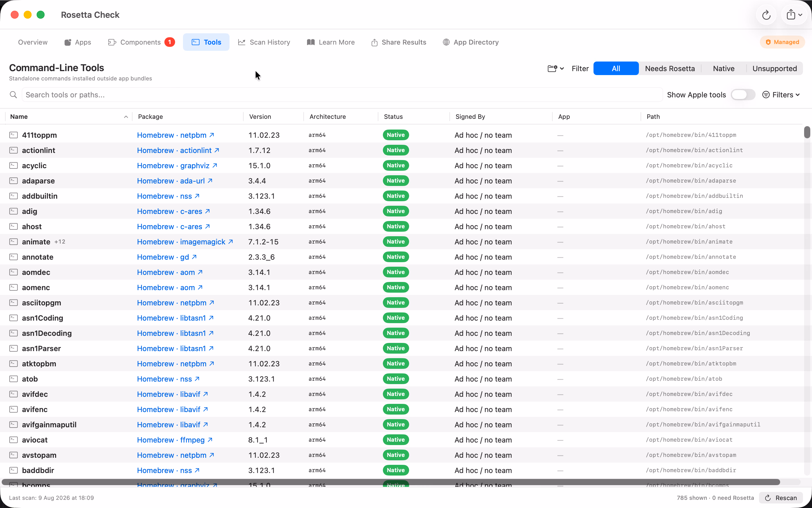Screen dimensions: 812x508
Task: Filter by Native tools
Action: point(723,69)
